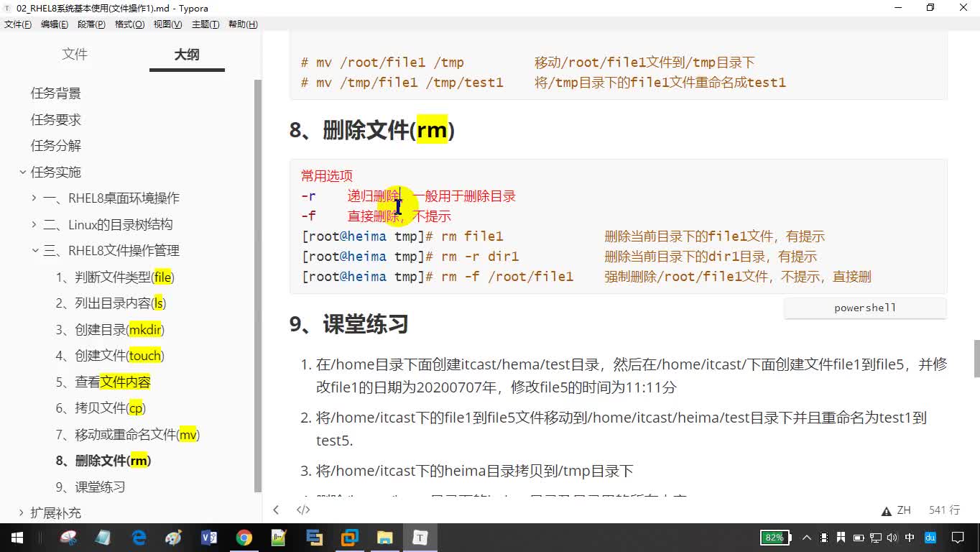Open the VMware Workstation taskbar icon

click(x=350, y=538)
